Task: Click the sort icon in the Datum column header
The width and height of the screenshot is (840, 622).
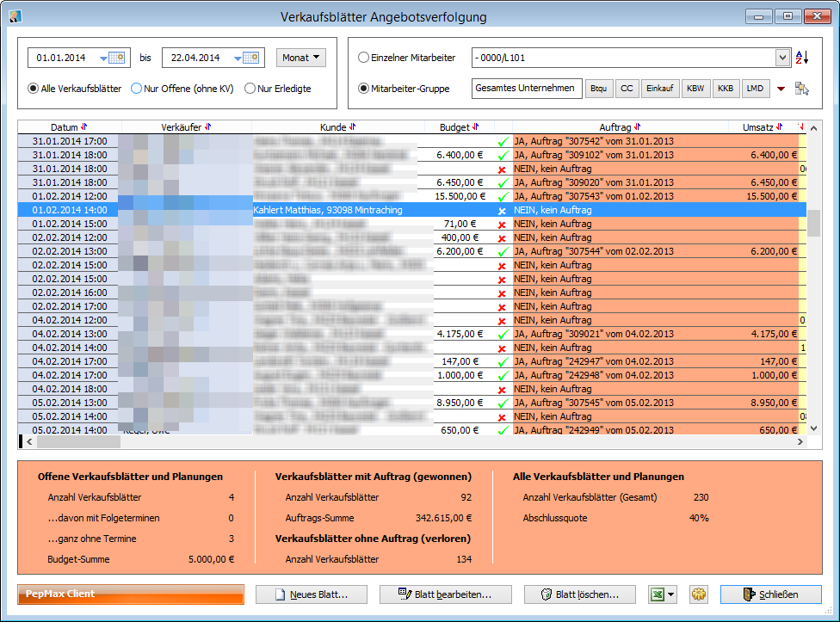Action: click(x=84, y=127)
